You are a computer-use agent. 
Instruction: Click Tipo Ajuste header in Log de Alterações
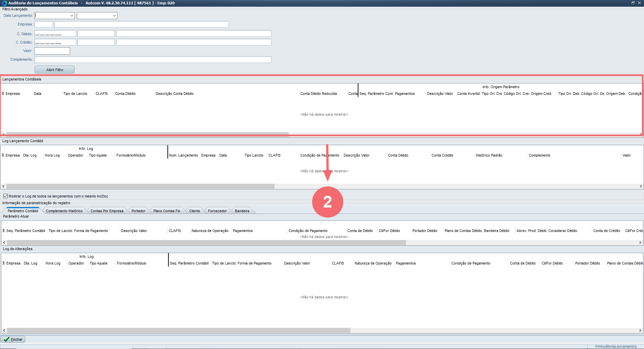click(102, 263)
